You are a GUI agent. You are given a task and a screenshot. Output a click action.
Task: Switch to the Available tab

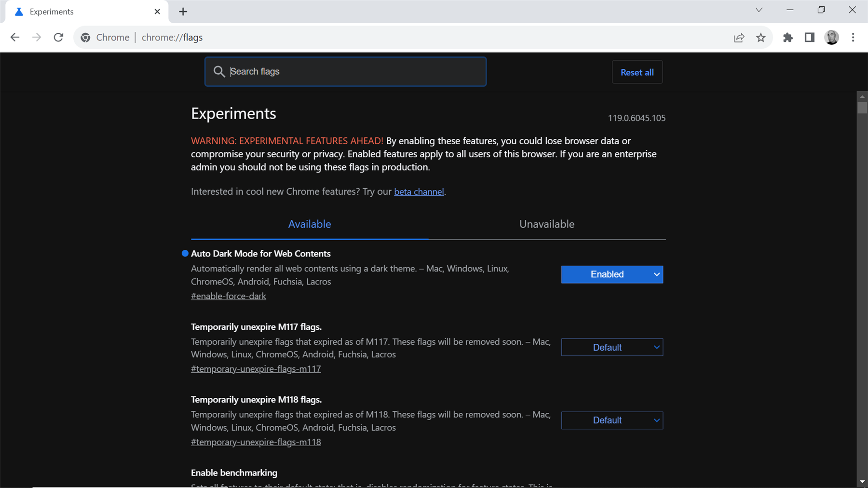point(310,224)
